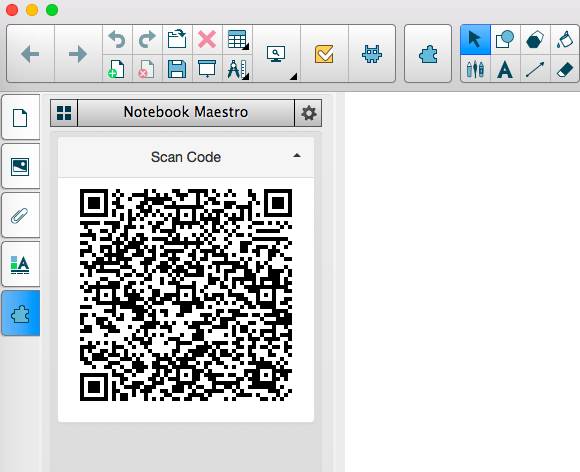The image size is (580, 472).
Task: Go to the previous page arrow
Action: 30,54
